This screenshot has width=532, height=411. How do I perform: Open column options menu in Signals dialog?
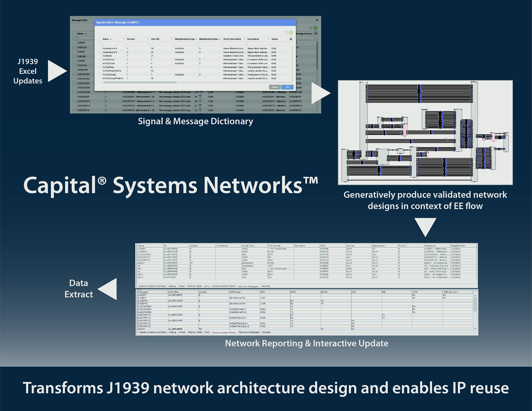coord(291,39)
